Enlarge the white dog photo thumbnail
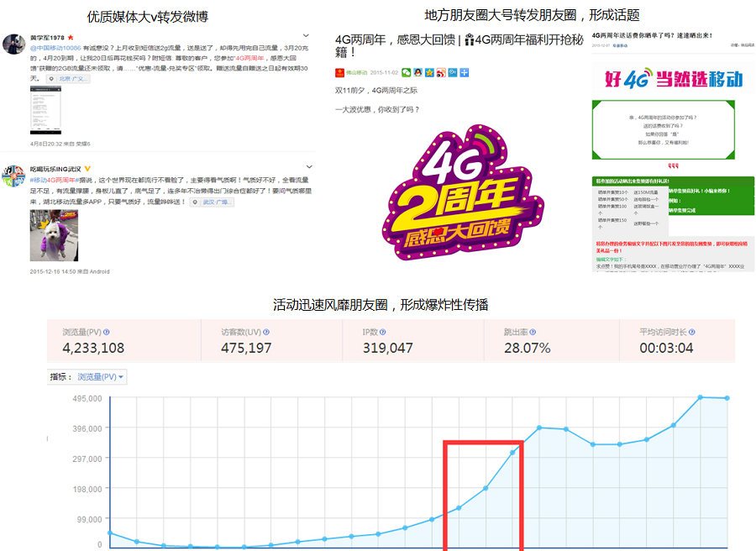The image size is (756, 551). pyautogui.click(x=54, y=236)
